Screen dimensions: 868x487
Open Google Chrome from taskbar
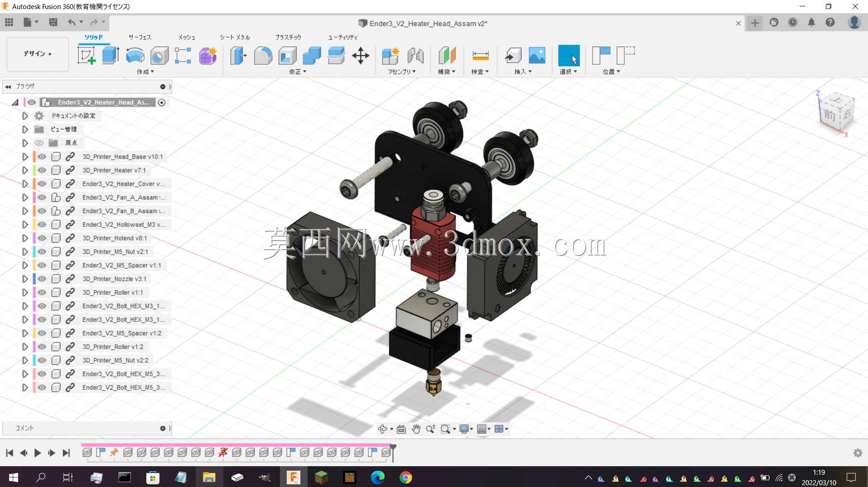tap(406, 477)
